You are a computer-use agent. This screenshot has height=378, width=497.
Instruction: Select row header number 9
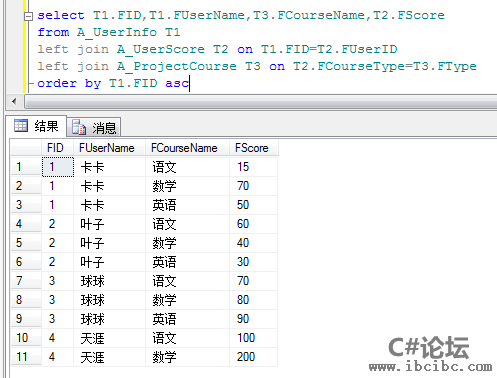26,319
